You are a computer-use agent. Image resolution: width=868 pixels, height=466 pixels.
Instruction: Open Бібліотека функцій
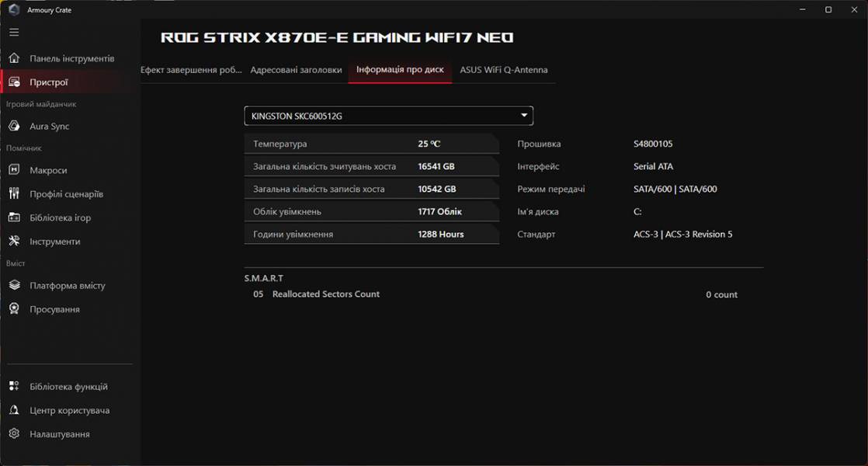[67, 386]
